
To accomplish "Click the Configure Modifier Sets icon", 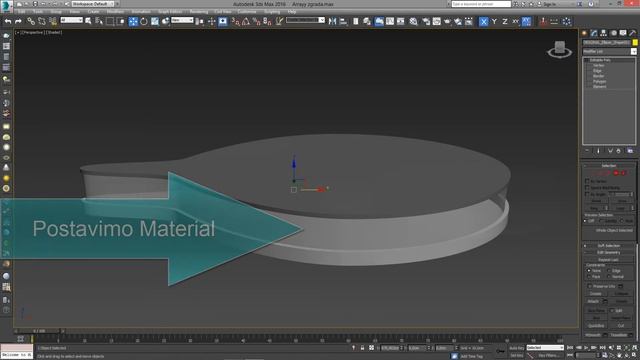I will [x=630, y=151].
